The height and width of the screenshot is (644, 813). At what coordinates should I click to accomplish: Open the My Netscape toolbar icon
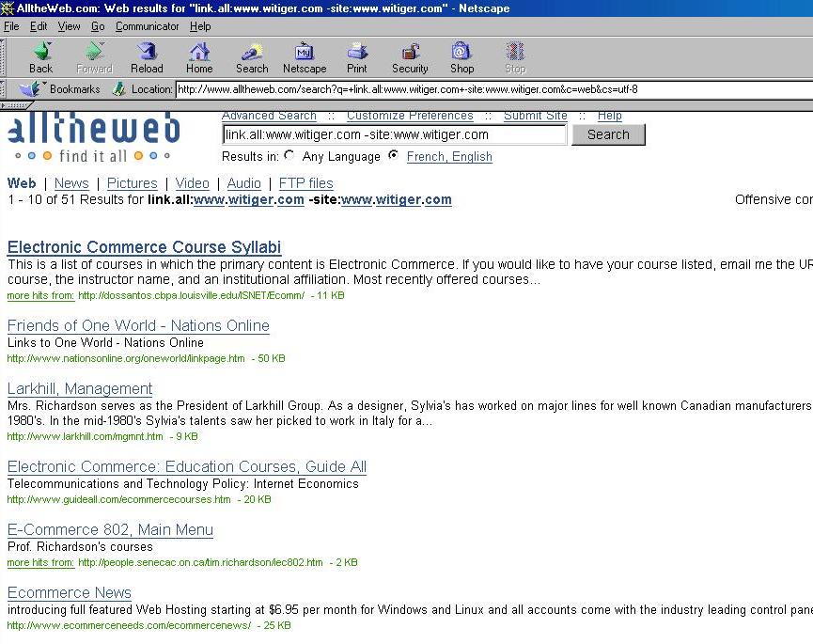pos(305,57)
